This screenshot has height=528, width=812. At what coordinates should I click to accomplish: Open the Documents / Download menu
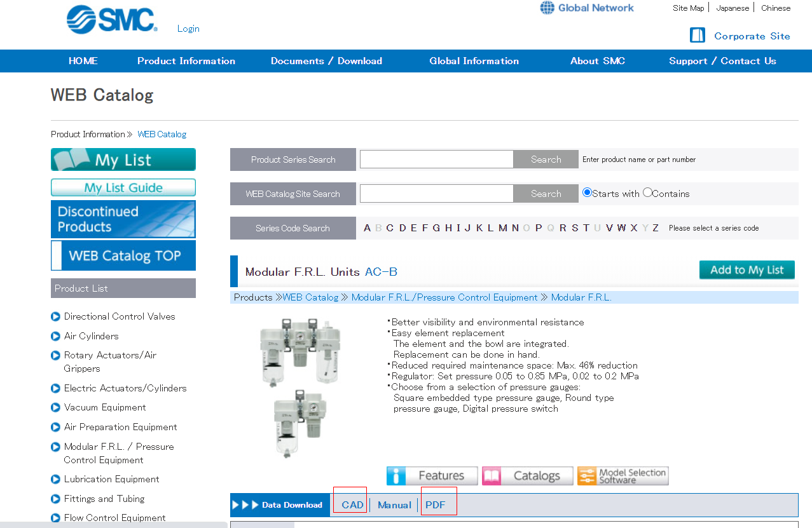coord(326,61)
